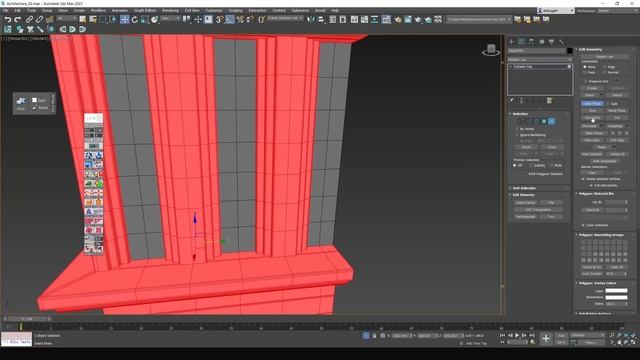Activate the Bind to Space Warp tool
This screenshot has width=640, height=360.
coord(50,19)
